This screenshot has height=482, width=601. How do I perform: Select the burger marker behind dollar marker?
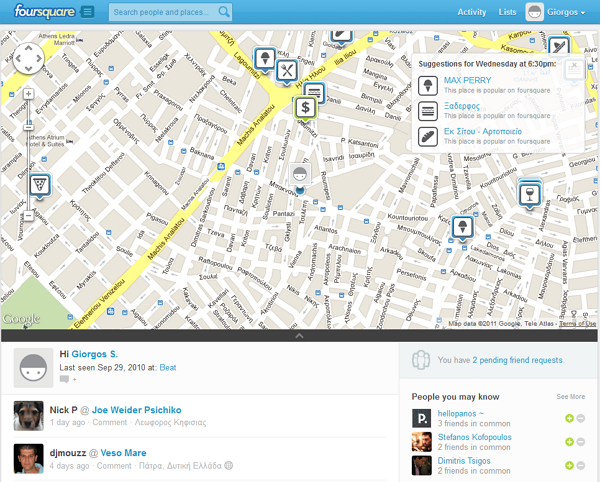pyautogui.click(x=317, y=92)
